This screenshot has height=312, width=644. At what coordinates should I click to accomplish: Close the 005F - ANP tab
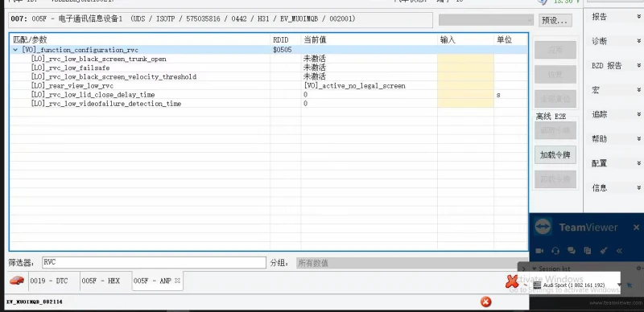[x=177, y=281]
